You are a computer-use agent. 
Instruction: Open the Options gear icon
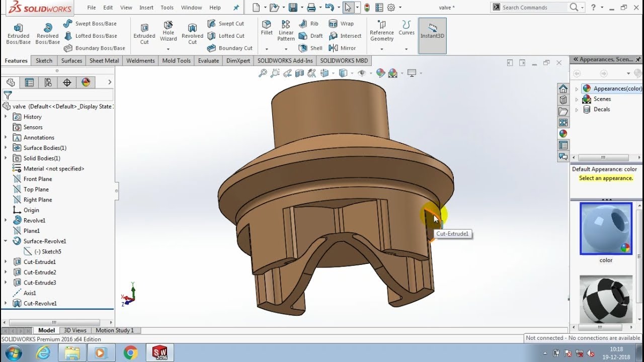[x=391, y=8]
